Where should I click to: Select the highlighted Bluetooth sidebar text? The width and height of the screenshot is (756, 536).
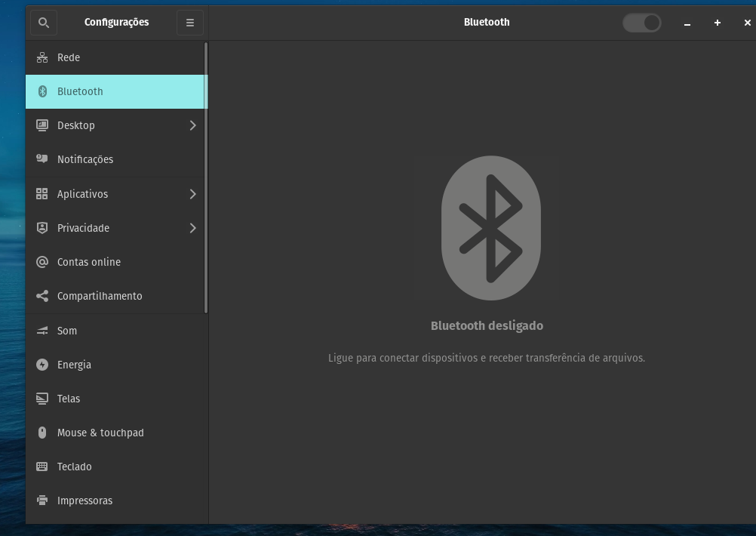click(80, 91)
